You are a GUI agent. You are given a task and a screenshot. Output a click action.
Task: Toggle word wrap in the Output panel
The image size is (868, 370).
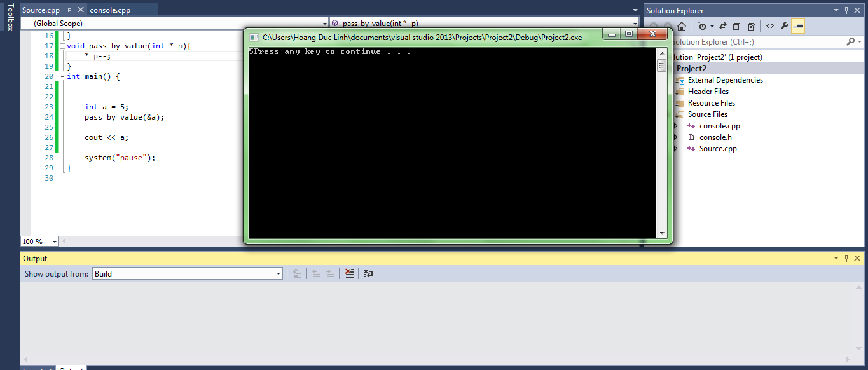(x=368, y=273)
